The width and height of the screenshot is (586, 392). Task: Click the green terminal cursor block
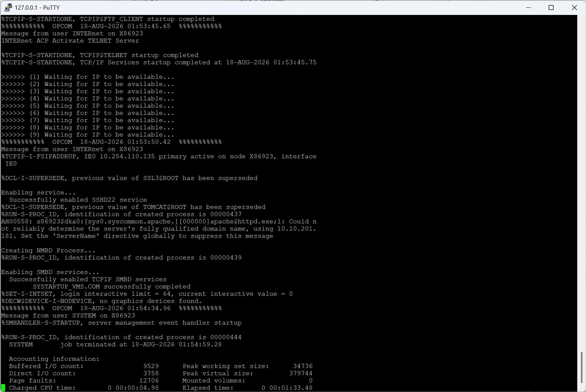point(3,388)
